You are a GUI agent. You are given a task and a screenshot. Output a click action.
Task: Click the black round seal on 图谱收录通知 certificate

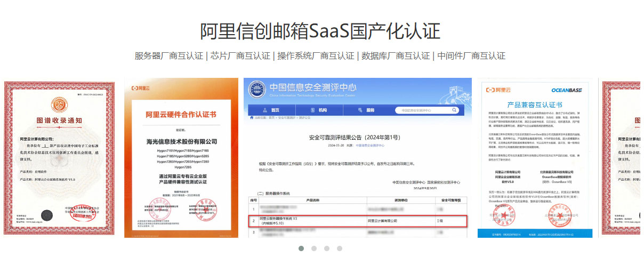click(x=47, y=215)
